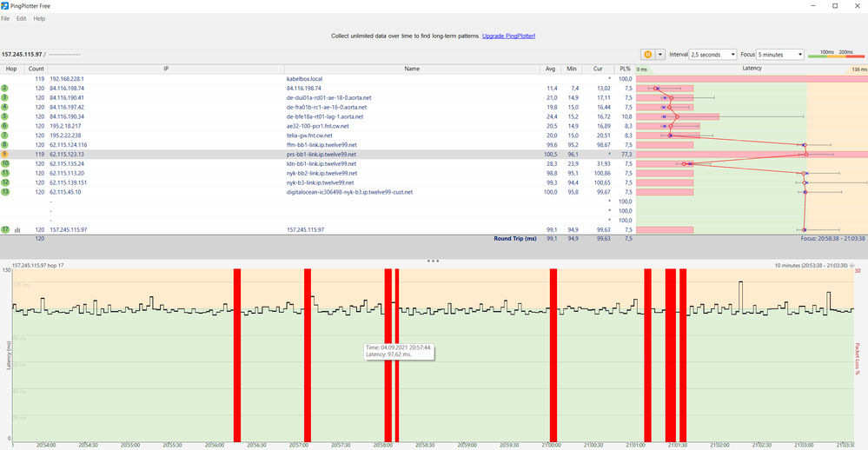The height and width of the screenshot is (450, 868).
Task: Click the small collapse icon at graph top-right
Action: click(852, 266)
